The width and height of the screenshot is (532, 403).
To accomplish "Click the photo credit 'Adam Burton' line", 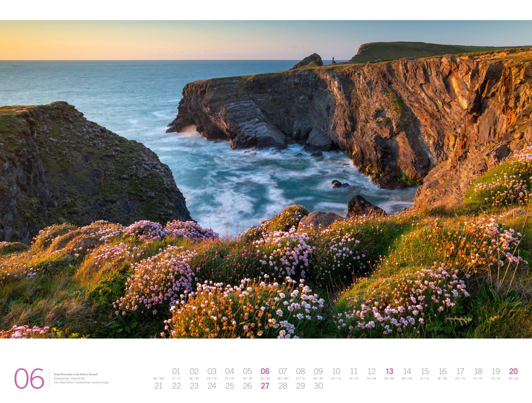I will (81, 383).
